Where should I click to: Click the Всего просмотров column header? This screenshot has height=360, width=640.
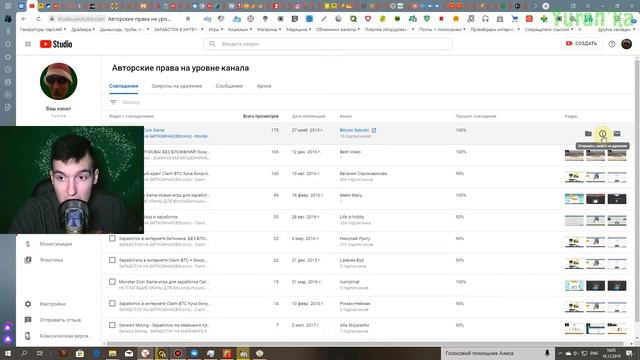260,116
